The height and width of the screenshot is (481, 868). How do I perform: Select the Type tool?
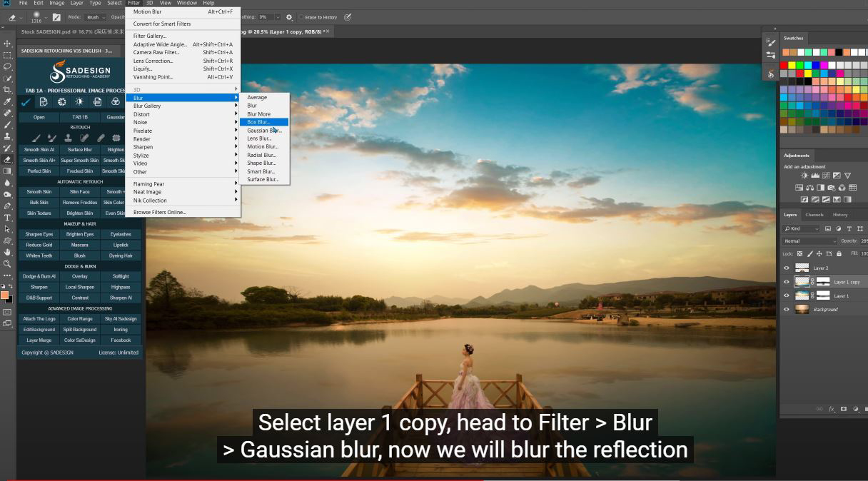click(8, 218)
